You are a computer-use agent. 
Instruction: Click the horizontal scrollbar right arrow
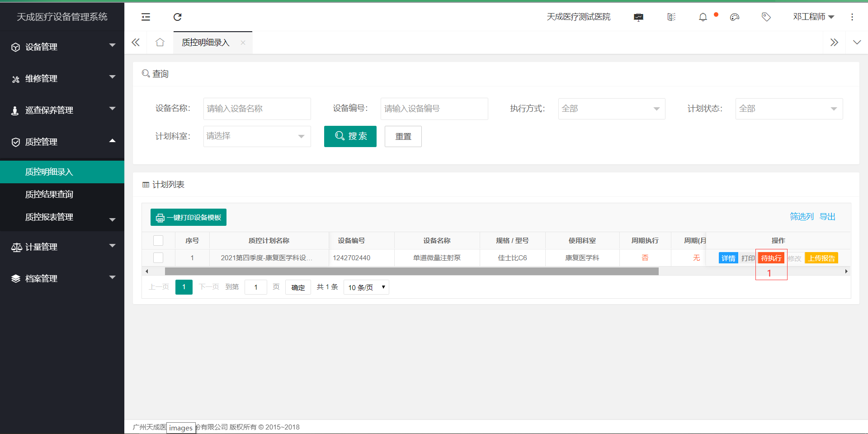pyautogui.click(x=846, y=272)
